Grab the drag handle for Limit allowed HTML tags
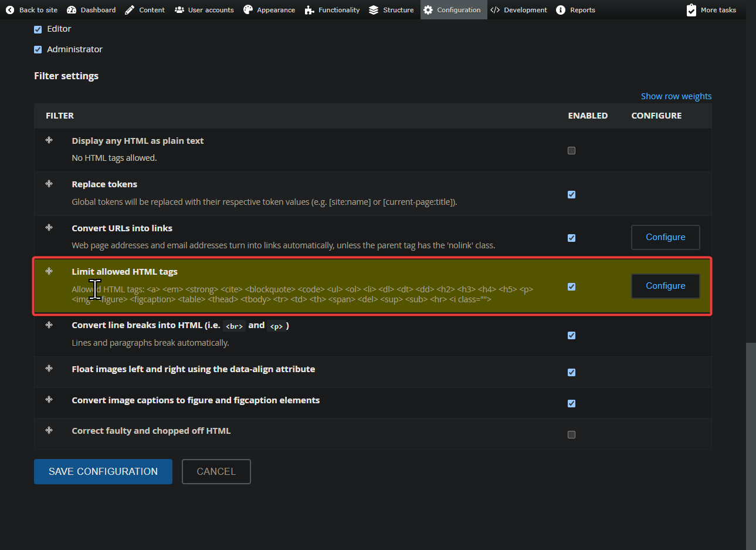This screenshot has height=550, width=756. pos(49,272)
